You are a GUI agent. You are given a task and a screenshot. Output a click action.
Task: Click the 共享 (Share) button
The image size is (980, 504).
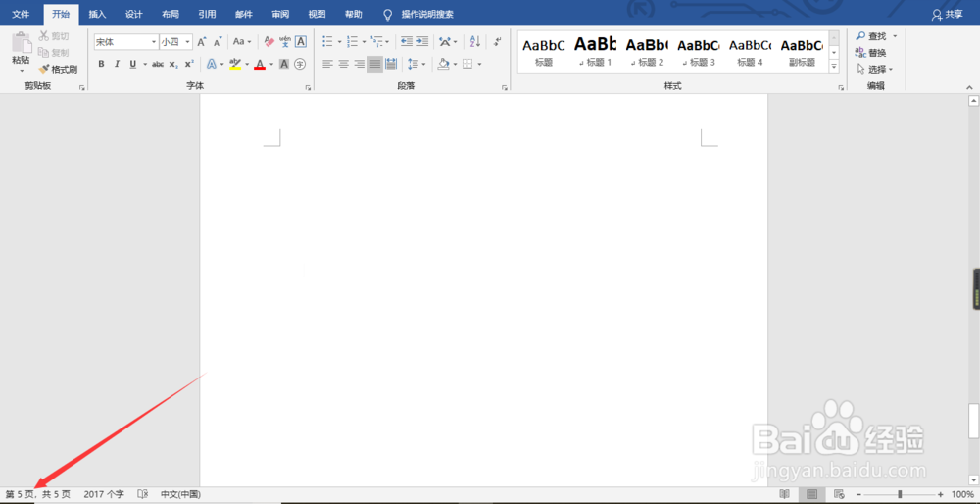click(x=948, y=15)
